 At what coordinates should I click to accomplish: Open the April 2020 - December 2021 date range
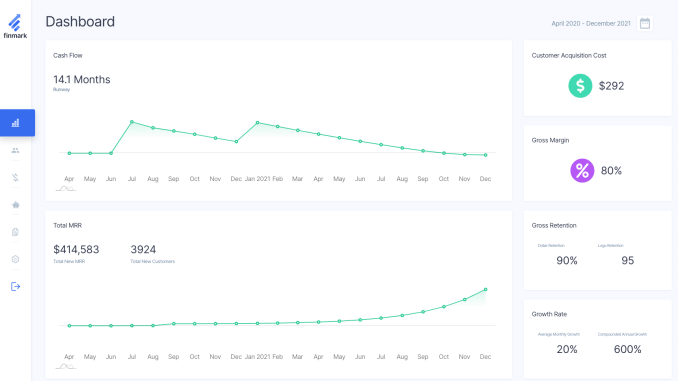point(591,23)
